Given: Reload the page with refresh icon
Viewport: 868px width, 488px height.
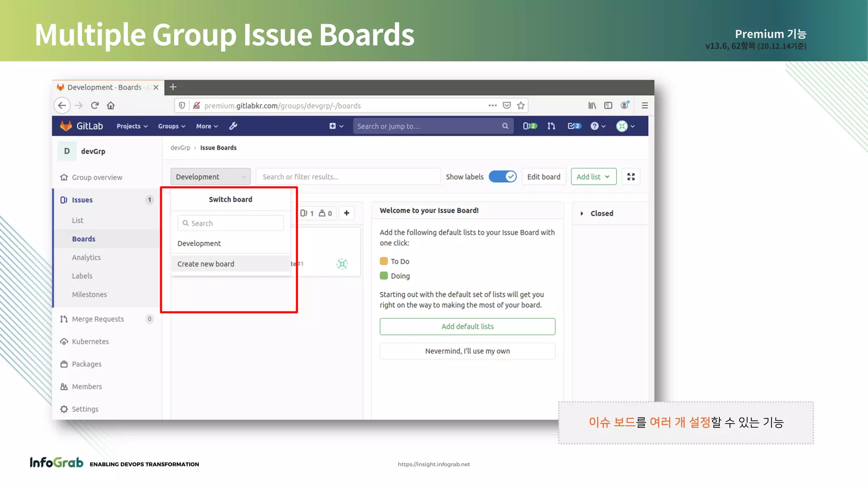Looking at the screenshot, I should pyautogui.click(x=95, y=105).
